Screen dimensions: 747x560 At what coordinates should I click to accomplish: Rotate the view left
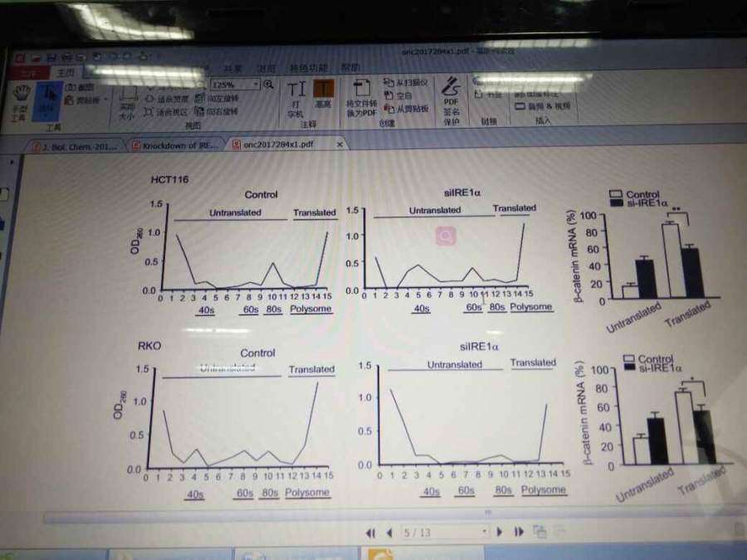tap(216, 98)
